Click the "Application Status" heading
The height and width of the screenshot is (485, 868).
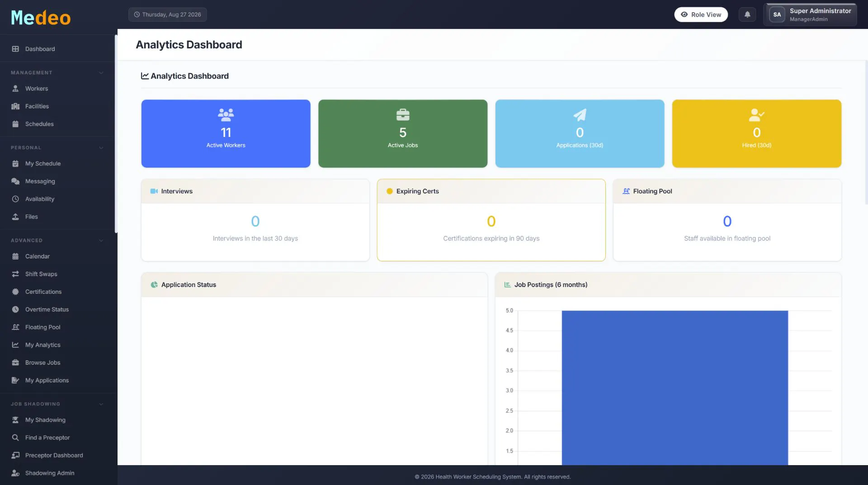click(x=189, y=285)
